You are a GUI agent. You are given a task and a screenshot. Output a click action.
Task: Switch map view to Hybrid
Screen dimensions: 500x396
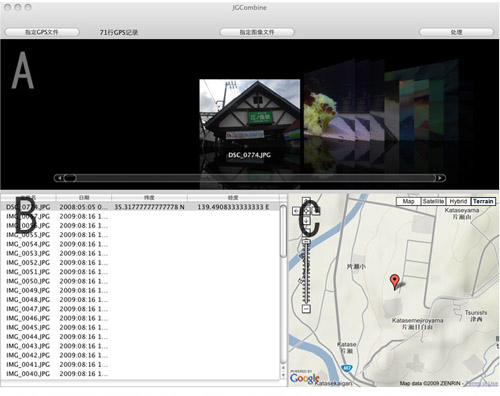coord(458,201)
